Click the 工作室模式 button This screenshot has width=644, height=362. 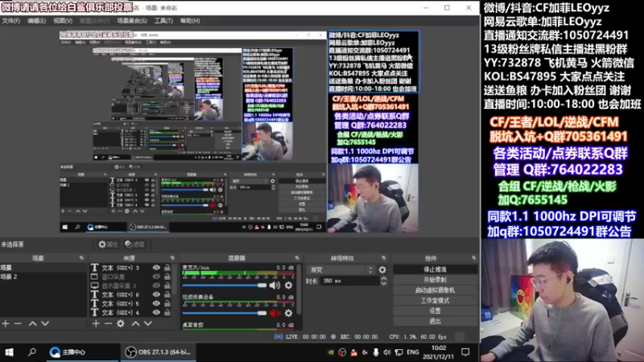tap(435, 300)
